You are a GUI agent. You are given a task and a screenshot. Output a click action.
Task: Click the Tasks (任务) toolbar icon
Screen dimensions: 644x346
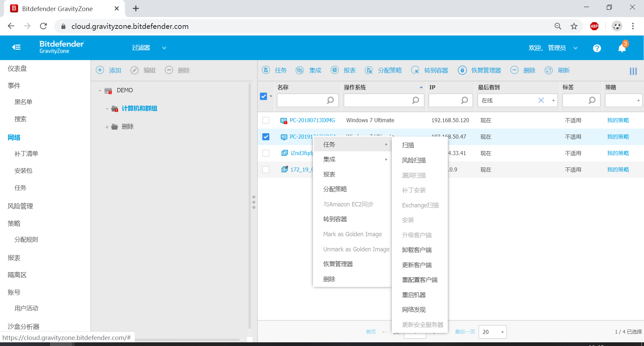pos(266,70)
